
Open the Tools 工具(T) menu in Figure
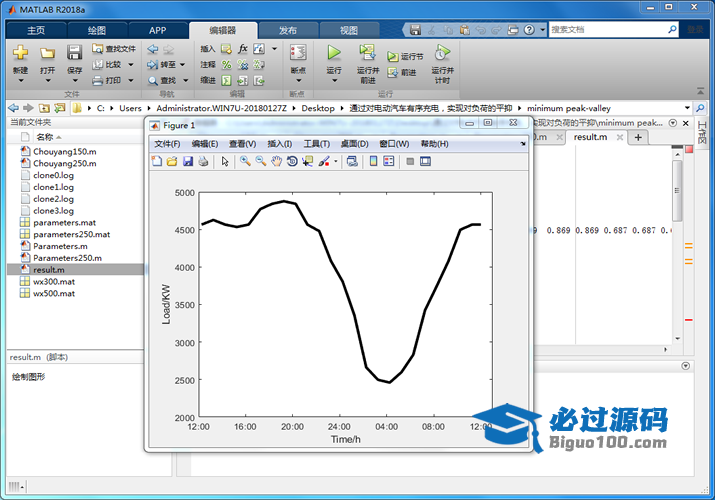[x=316, y=144]
